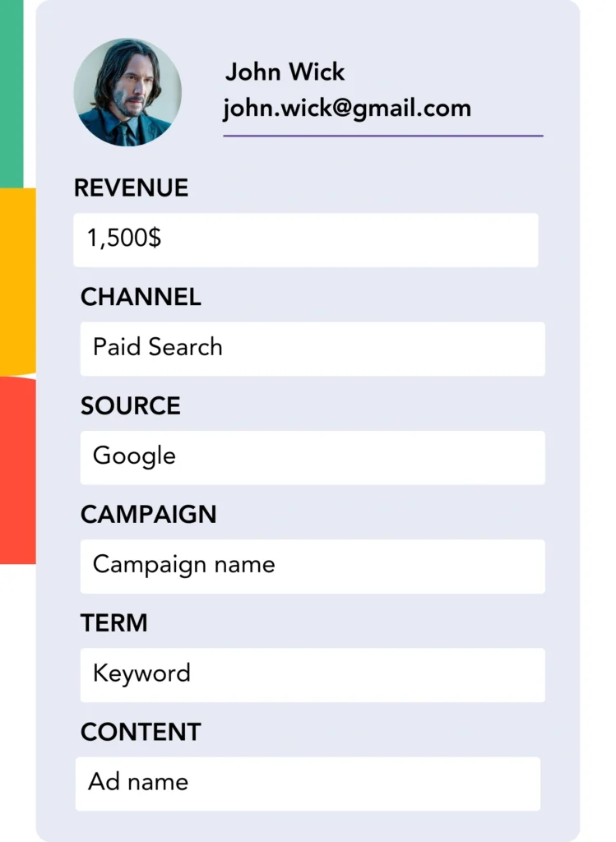Select the SOURCE heading label
Screen dimensions: 616x842
(130, 406)
